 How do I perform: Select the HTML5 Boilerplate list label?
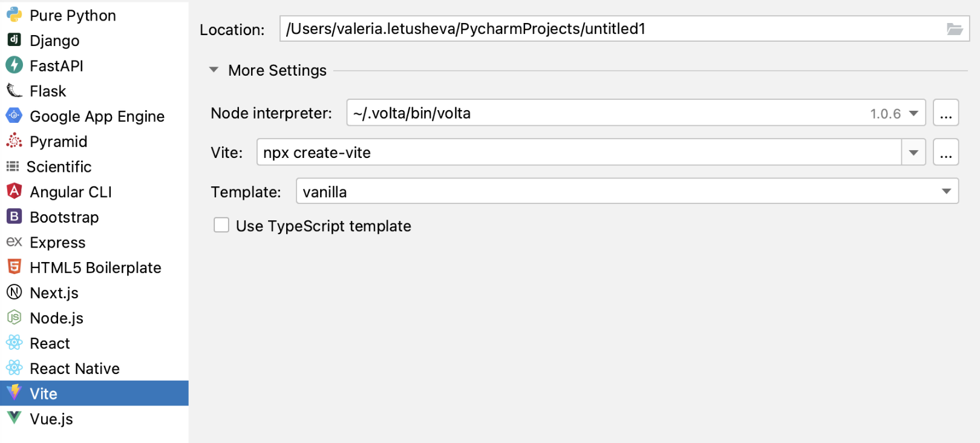coord(96,267)
